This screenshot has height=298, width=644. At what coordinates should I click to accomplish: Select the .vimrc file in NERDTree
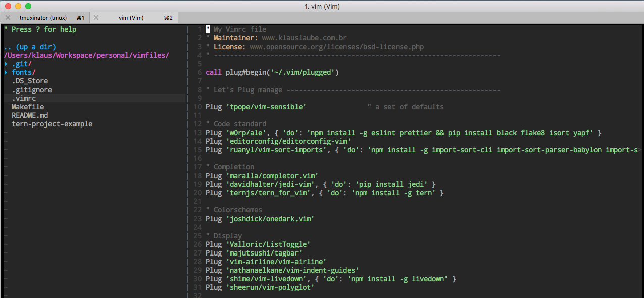tap(24, 98)
